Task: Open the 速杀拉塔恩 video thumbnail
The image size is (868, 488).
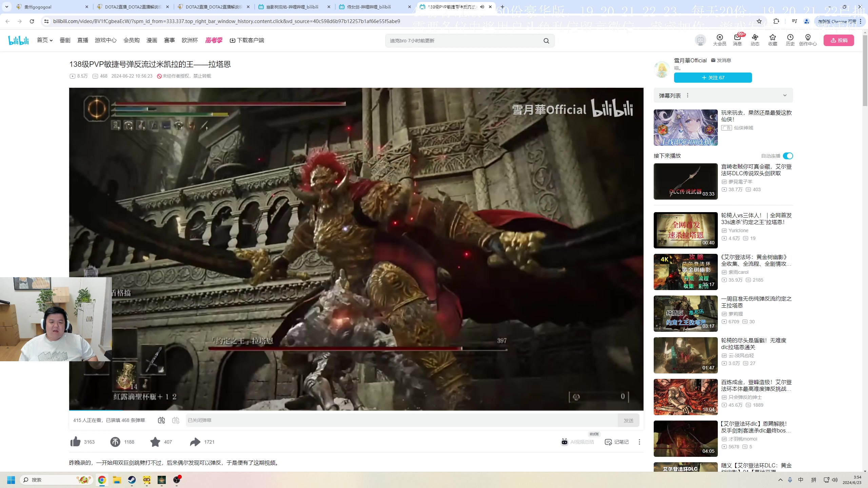Action: (x=686, y=230)
